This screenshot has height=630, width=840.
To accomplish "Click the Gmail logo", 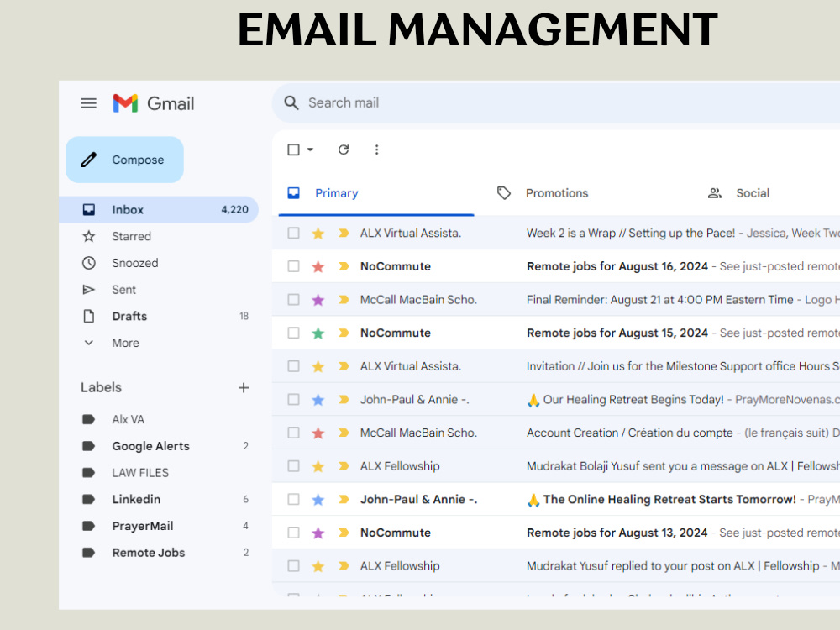I will coord(154,103).
